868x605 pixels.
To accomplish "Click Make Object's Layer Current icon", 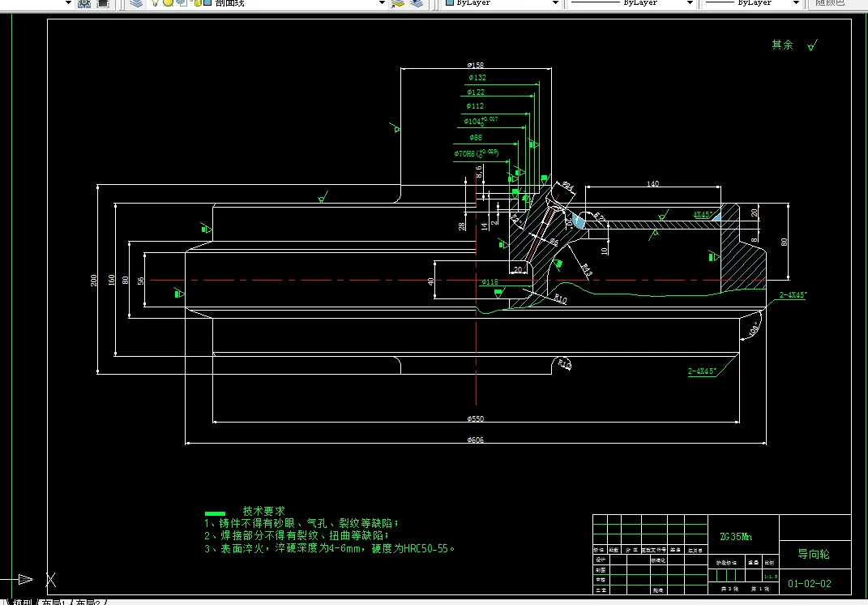I will [x=397, y=2].
